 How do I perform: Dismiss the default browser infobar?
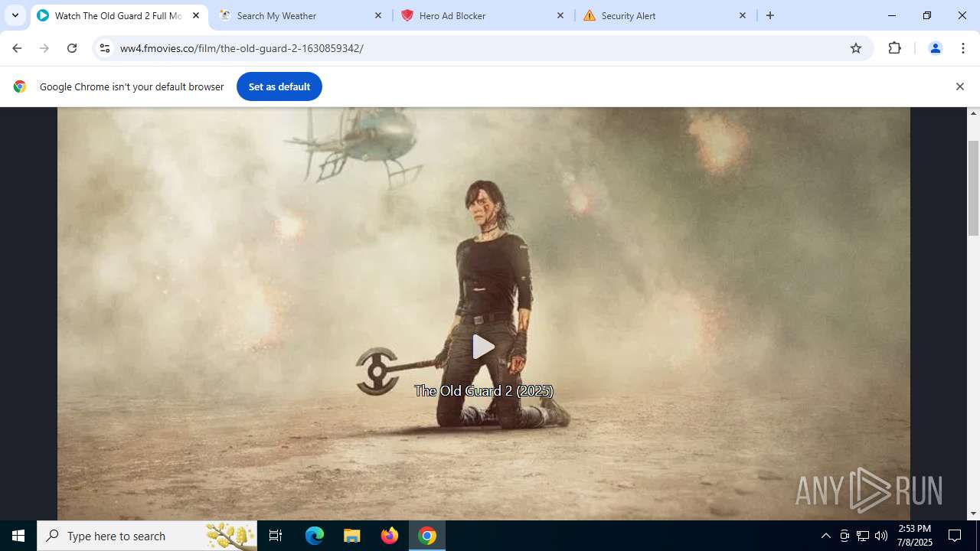click(x=959, y=86)
